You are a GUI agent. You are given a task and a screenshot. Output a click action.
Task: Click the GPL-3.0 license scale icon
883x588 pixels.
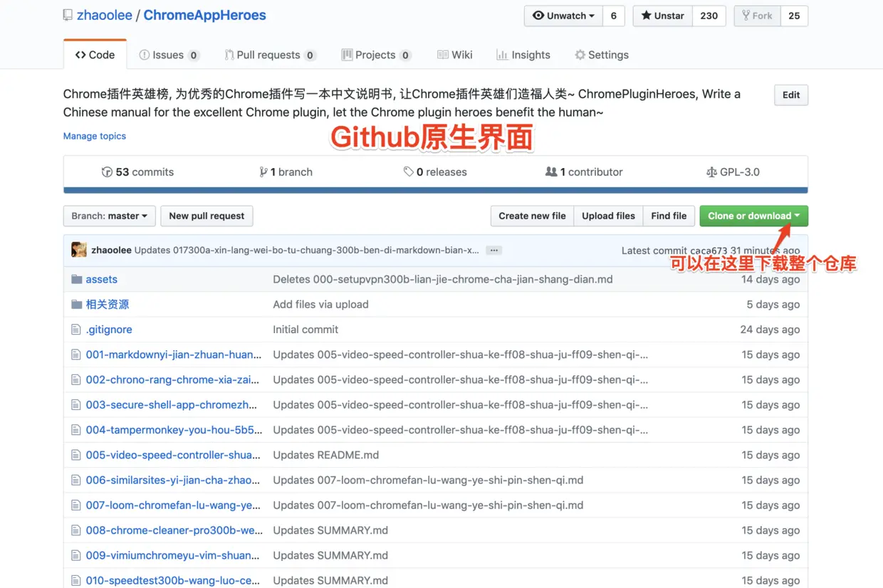coord(711,172)
